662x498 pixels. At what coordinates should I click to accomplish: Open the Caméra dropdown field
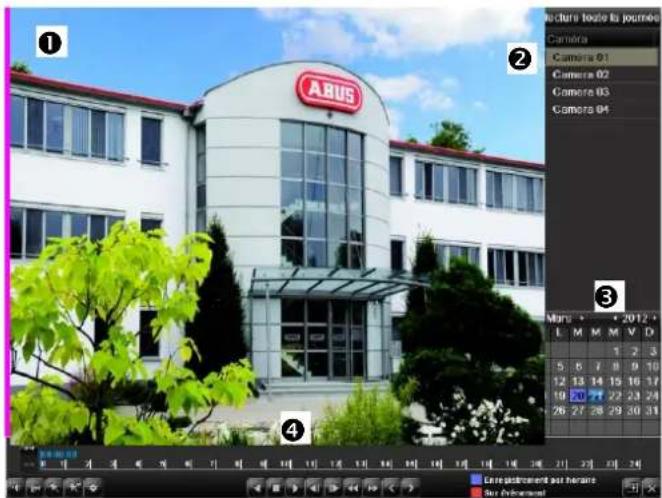601,39
